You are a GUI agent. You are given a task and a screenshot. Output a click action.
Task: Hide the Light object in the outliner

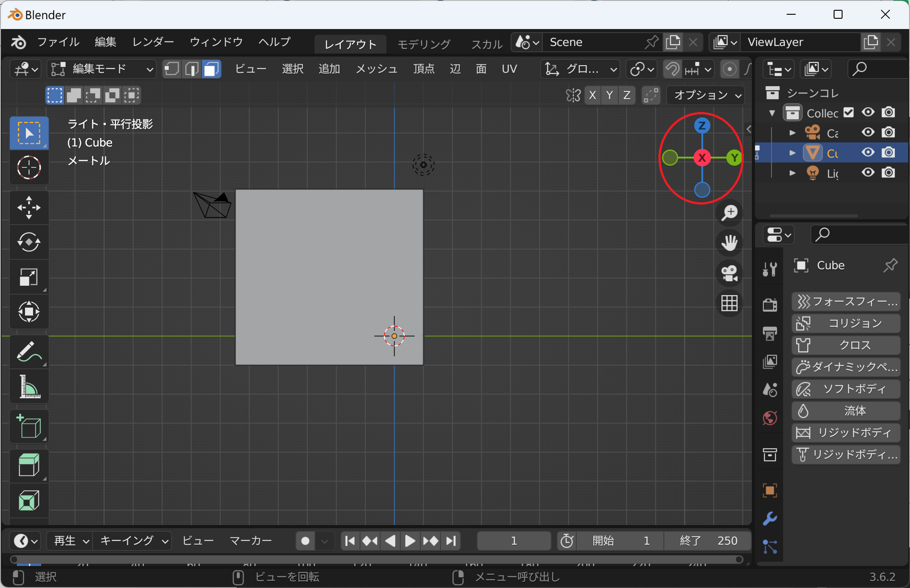click(x=868, y=173)
